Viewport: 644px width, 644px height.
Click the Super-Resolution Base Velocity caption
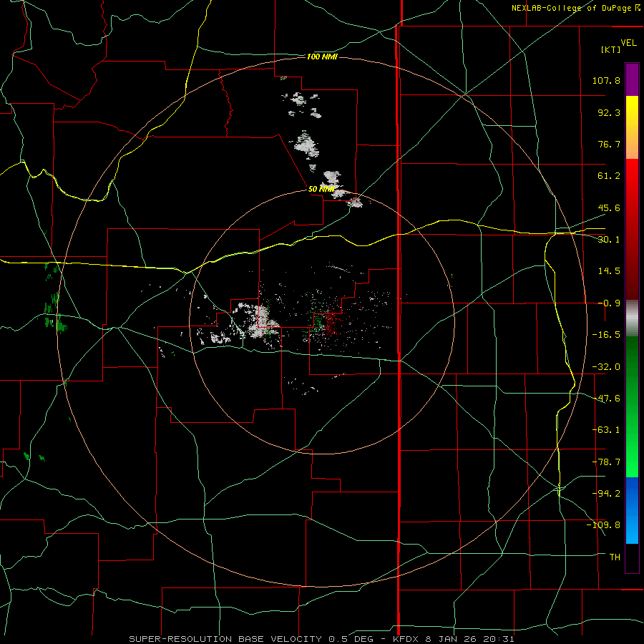coord(321,639)
